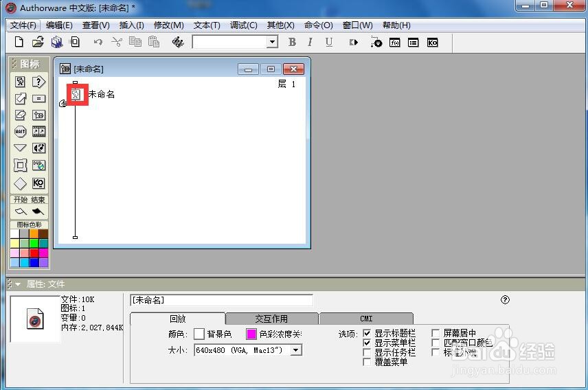Uncheck 显示标题栏 option

(x=367, y=333)
